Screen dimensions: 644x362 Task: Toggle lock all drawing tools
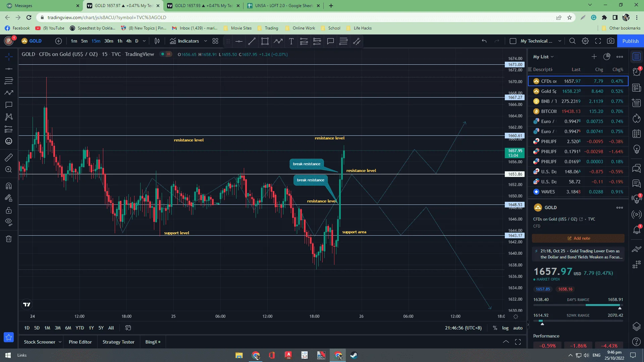[x=9, y=210]
